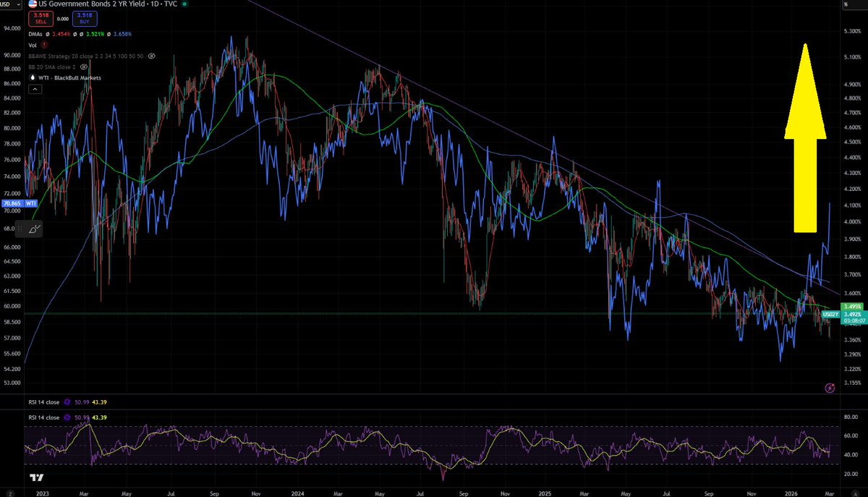Click the Vol error warning icon

point(44,45)
